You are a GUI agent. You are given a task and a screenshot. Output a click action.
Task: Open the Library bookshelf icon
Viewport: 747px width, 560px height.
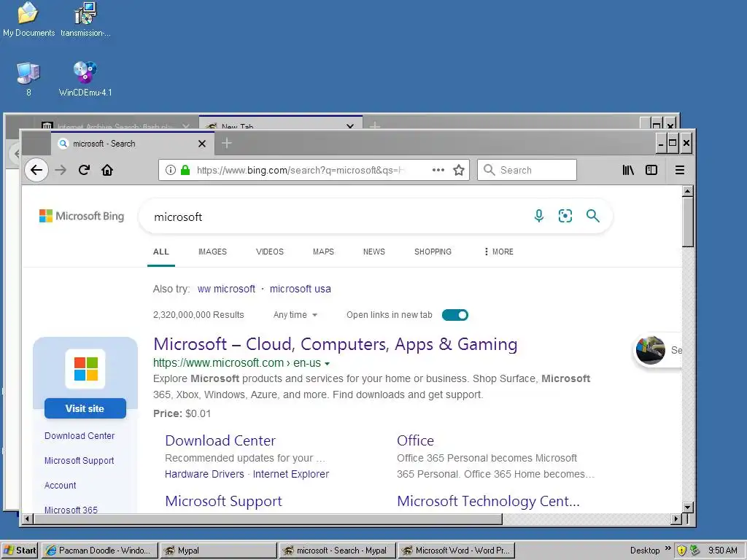628,170
